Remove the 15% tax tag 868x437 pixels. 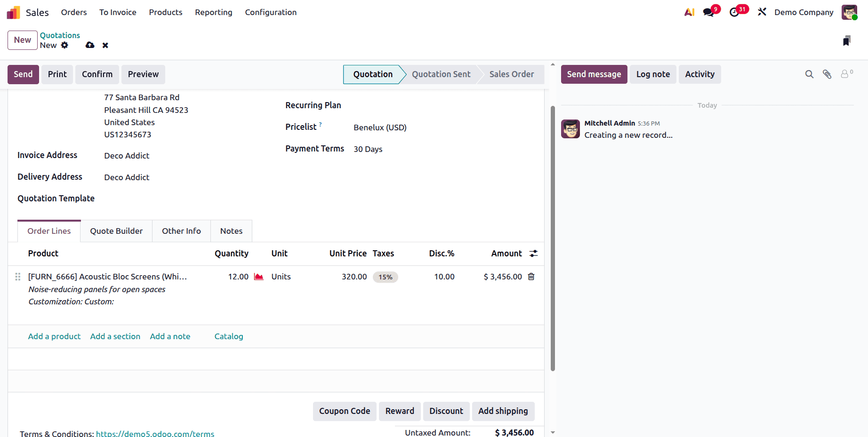click(385, 277)
